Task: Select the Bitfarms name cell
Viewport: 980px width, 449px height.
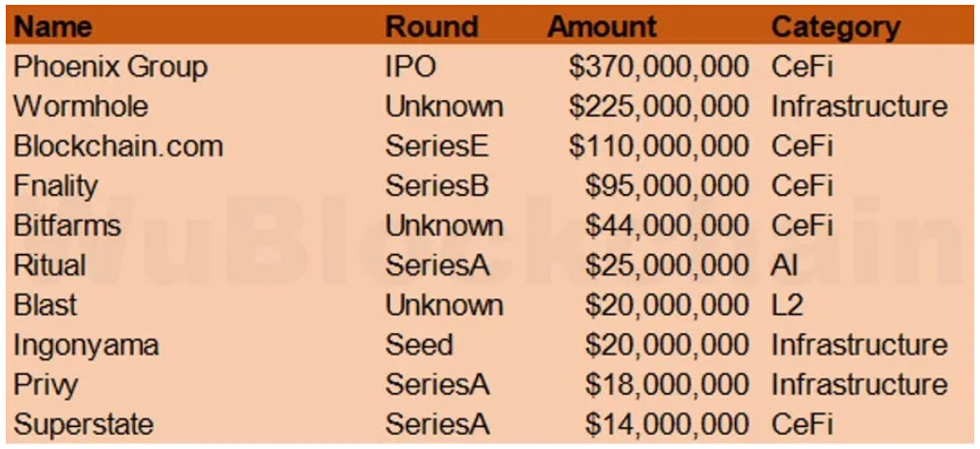Action: point(67,225)
